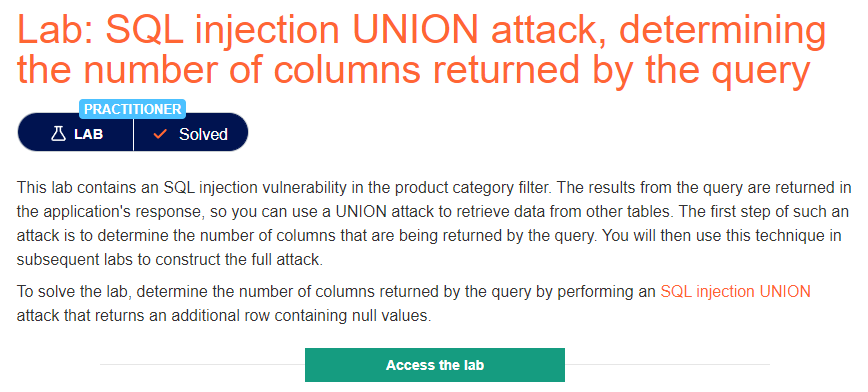Image resolution: width=868 pixels, height=392 pixels.
Task: Open the SQL injection UNION link
Action: [735, 291]
